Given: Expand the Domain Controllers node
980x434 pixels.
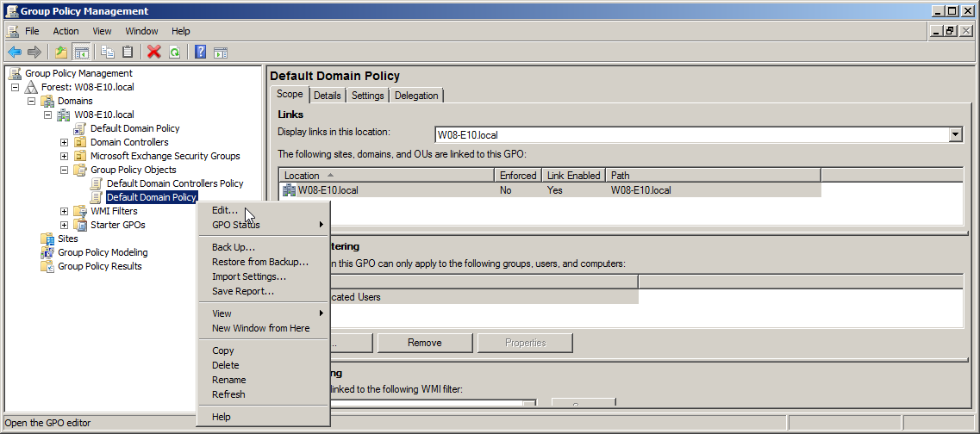Looking at the screenshot, I should pyautogui.click(x=64, y=142).
